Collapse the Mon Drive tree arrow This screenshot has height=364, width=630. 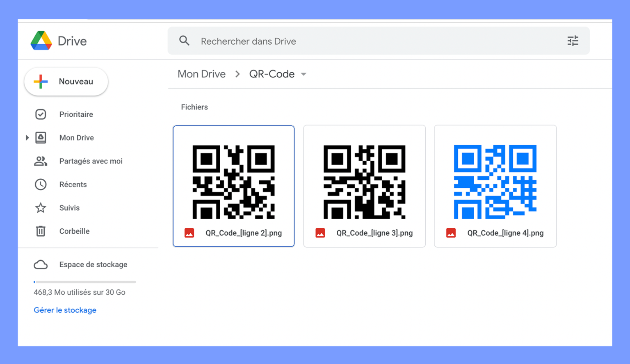tap(27, 138)
